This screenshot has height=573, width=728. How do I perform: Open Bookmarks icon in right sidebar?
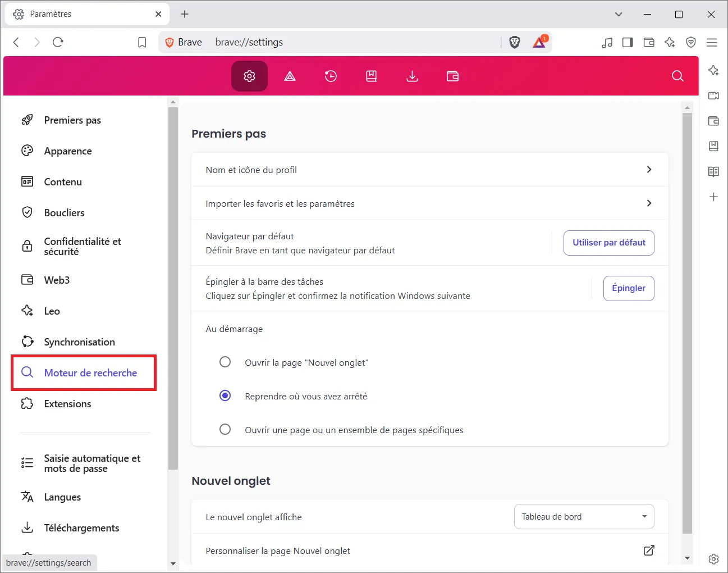pyautogui.click(x=713, y=146)
